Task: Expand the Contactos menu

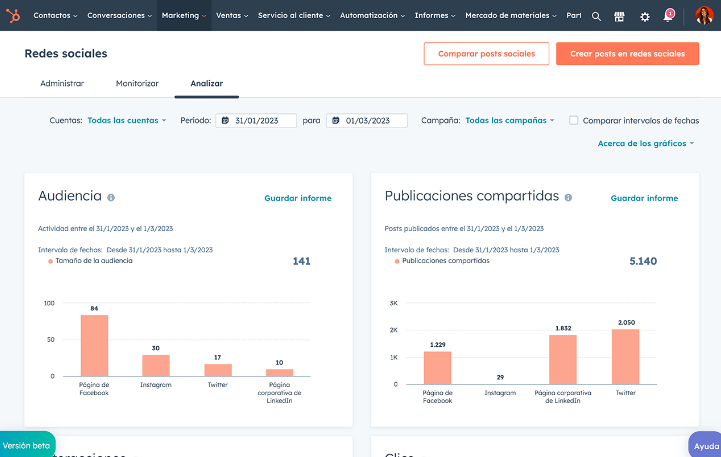Action: tap(55, 16)
